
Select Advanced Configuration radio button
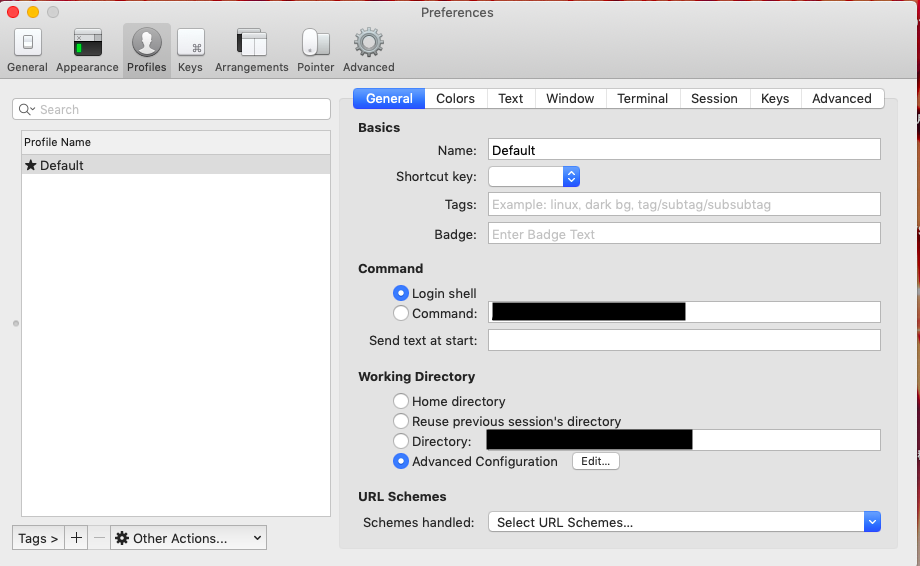pos(401,461)
